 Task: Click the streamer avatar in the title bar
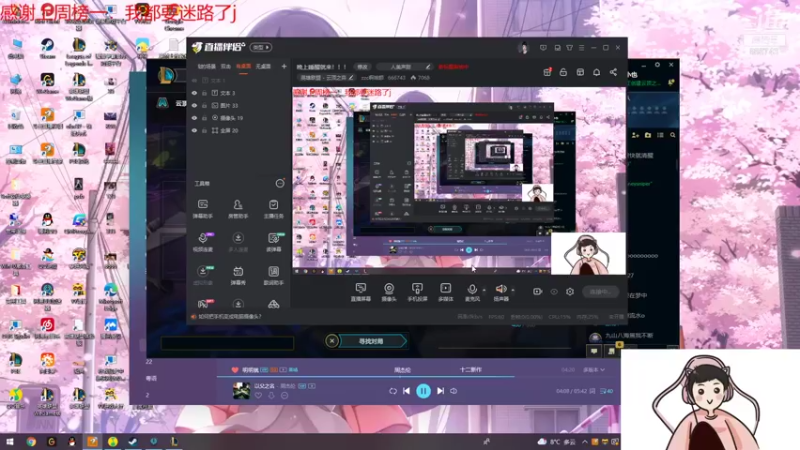click(x=523, y=48)
